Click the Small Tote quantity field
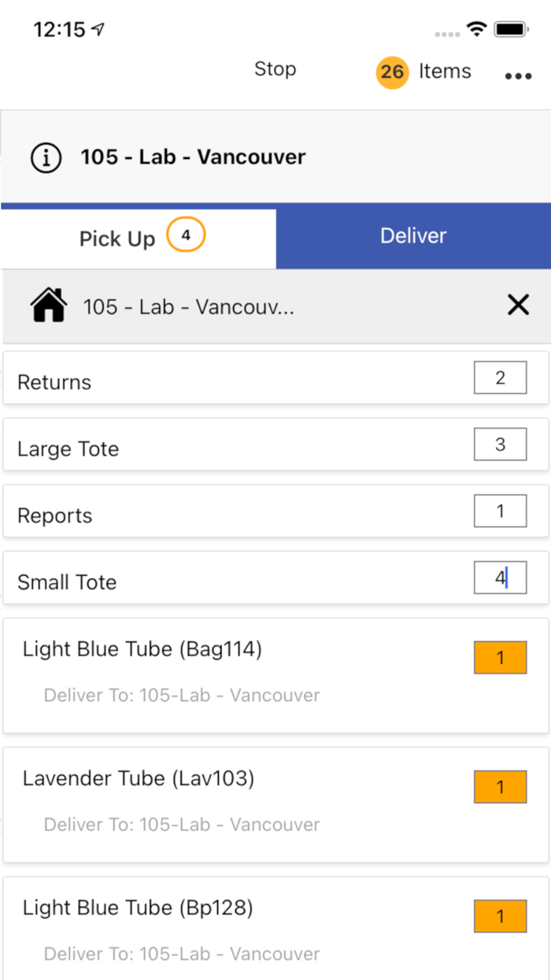 click(x=500, y=578)
